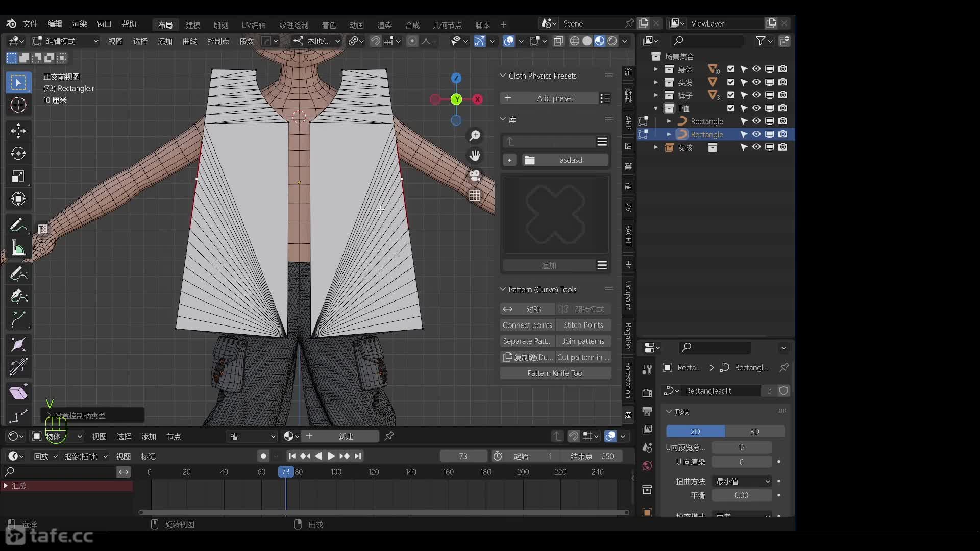Open the 扭曲方法 最小值 dropdown

pos(742,482)
